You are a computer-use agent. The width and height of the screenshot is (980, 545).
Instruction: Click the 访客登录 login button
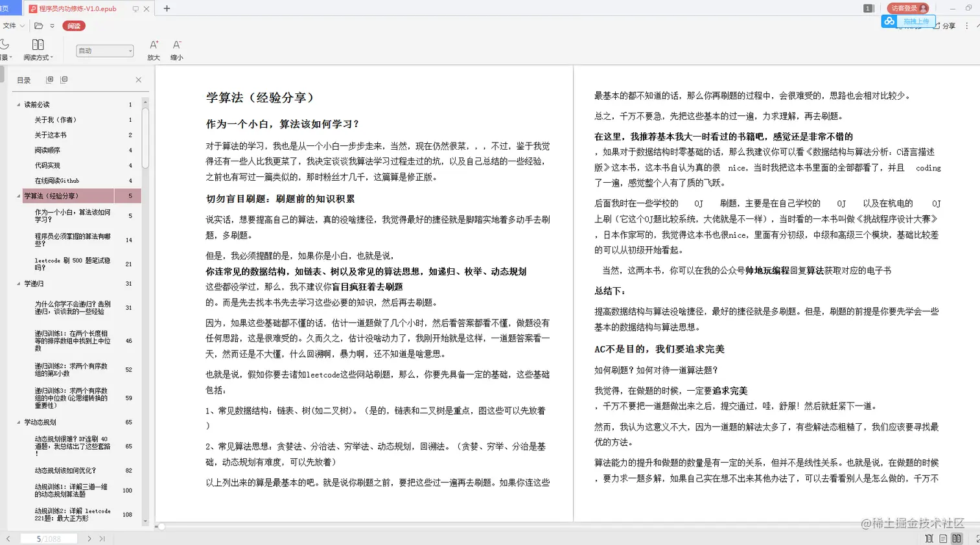coord(908,8)
